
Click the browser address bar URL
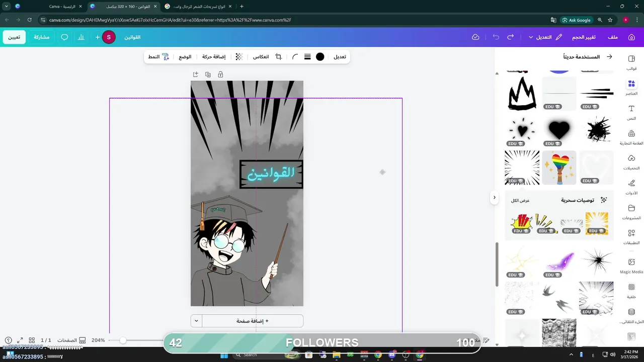(170, 20)
